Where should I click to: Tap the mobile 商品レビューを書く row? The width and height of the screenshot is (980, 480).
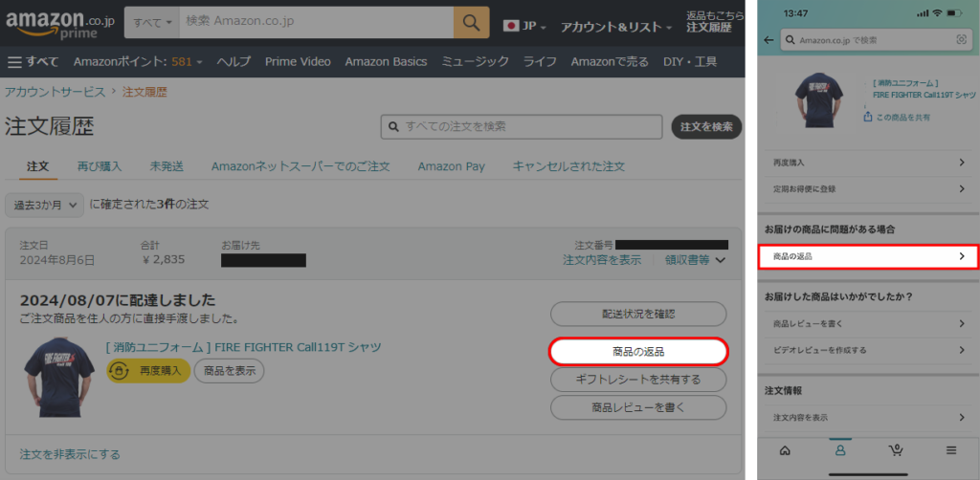(x=869, y=323)
